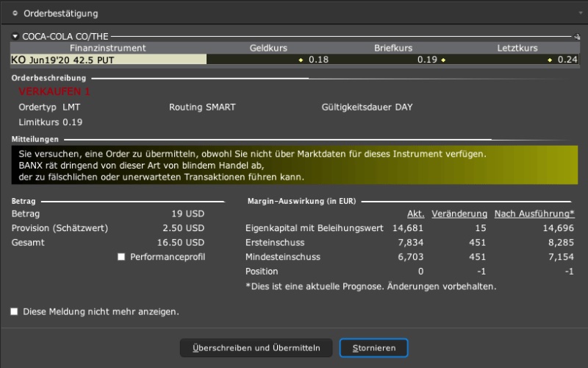Check 'Diese Meldung nicht mehr anzeigen' box
588x368 pixels.
(x=14, y=311)
